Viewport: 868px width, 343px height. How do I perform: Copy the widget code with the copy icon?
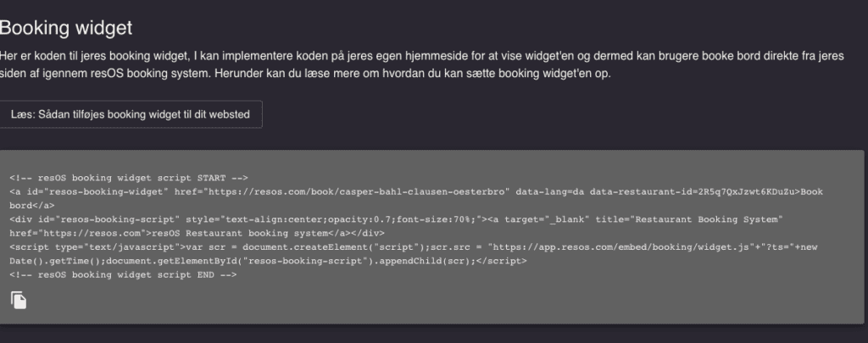pyautogui.click(x=19, y=300)
